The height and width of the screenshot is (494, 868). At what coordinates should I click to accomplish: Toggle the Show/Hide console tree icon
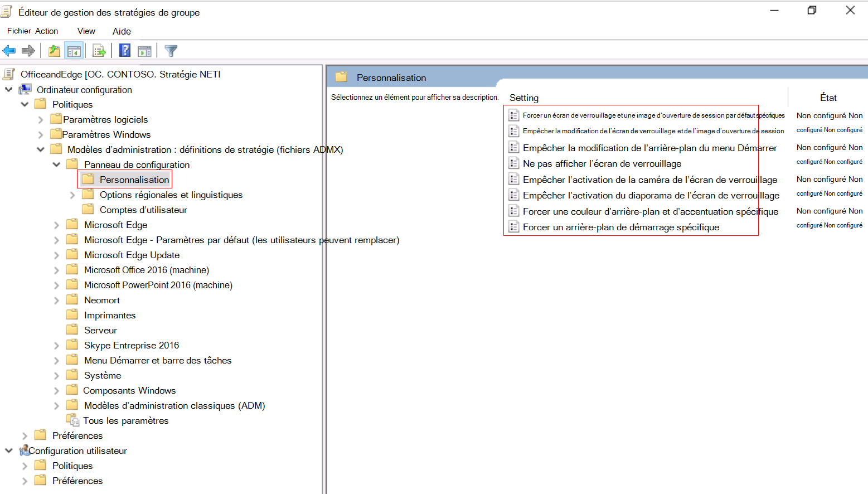(x=74, y=50)
